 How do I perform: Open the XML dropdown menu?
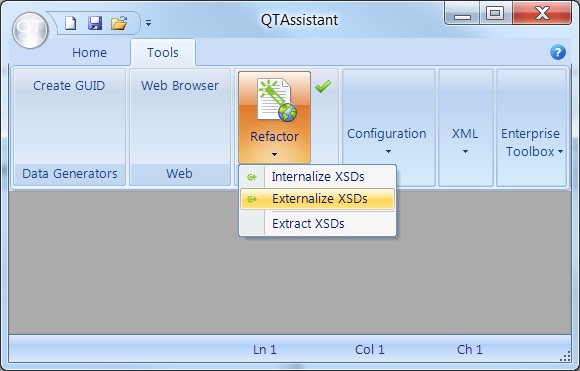coord(465,140)
